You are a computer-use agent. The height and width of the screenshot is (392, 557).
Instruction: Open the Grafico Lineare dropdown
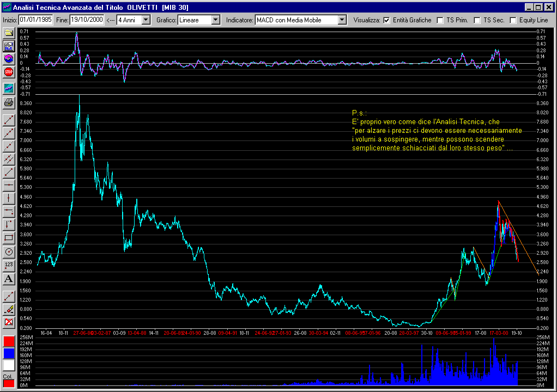point(216,20)
